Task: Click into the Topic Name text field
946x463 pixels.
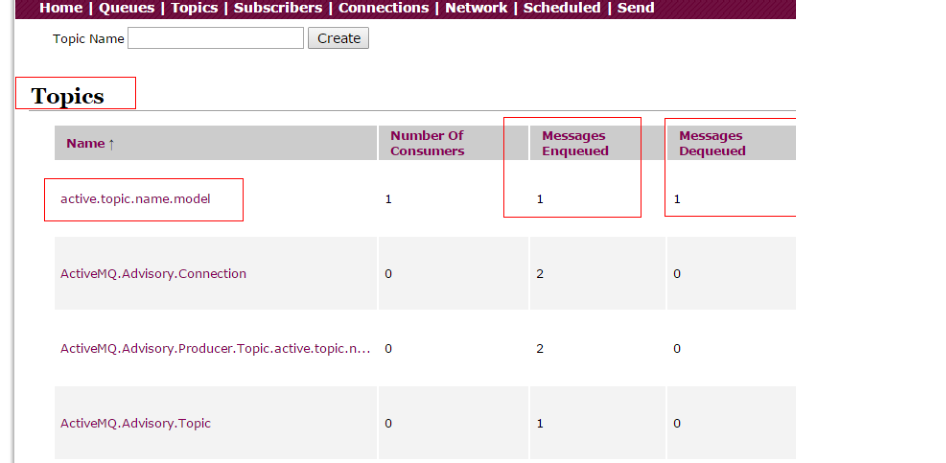Action: 215,38
